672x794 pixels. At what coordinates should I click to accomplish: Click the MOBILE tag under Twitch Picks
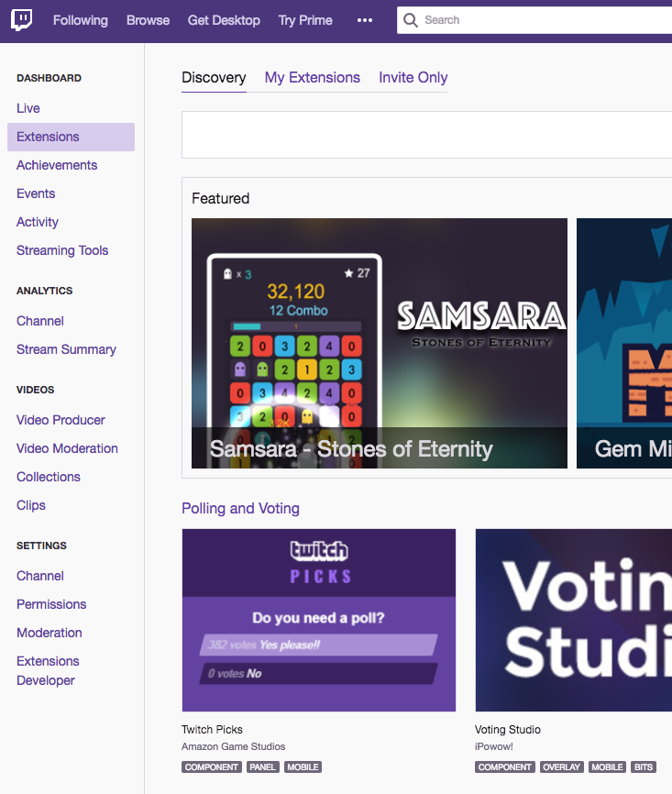(x=303, y=767)
